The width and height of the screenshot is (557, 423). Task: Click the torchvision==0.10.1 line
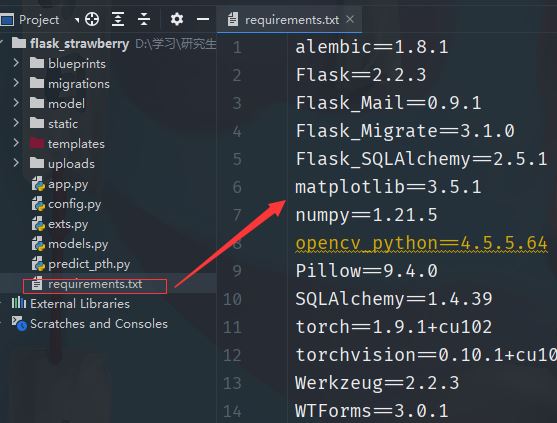coord(426,355)
